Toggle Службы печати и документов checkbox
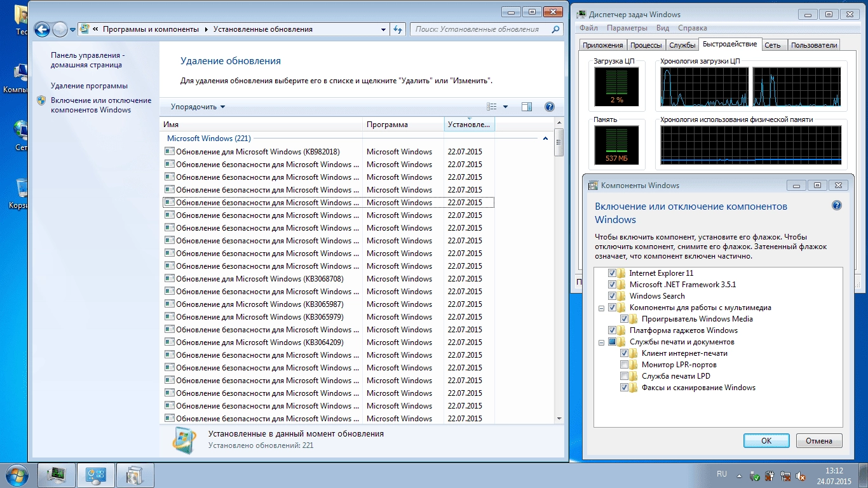The height and width of the screenshot is (488, 868). tap(613, 342)
